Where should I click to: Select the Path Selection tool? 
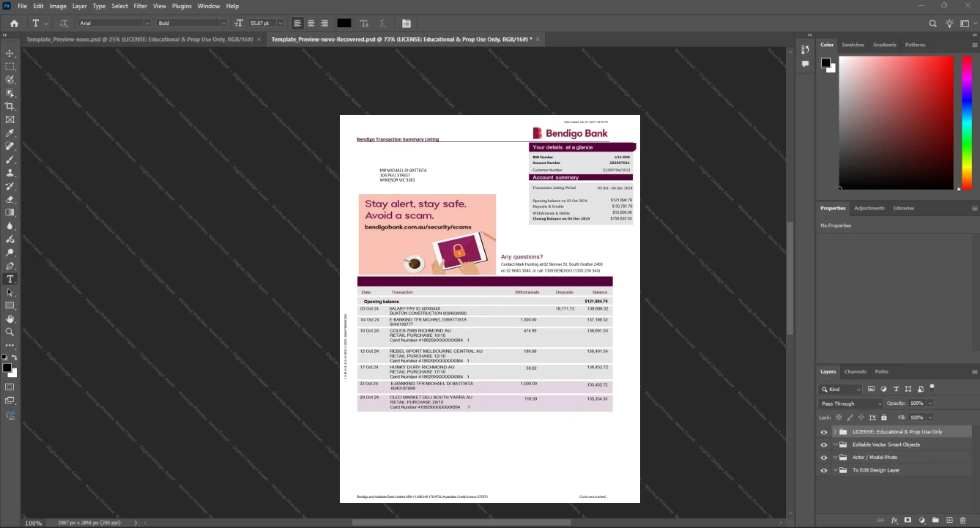coord(10,292)
